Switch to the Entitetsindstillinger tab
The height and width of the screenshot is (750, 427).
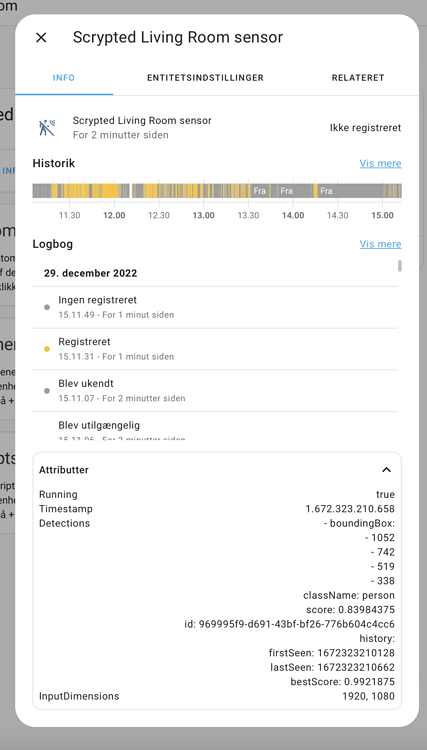point(205,77)
